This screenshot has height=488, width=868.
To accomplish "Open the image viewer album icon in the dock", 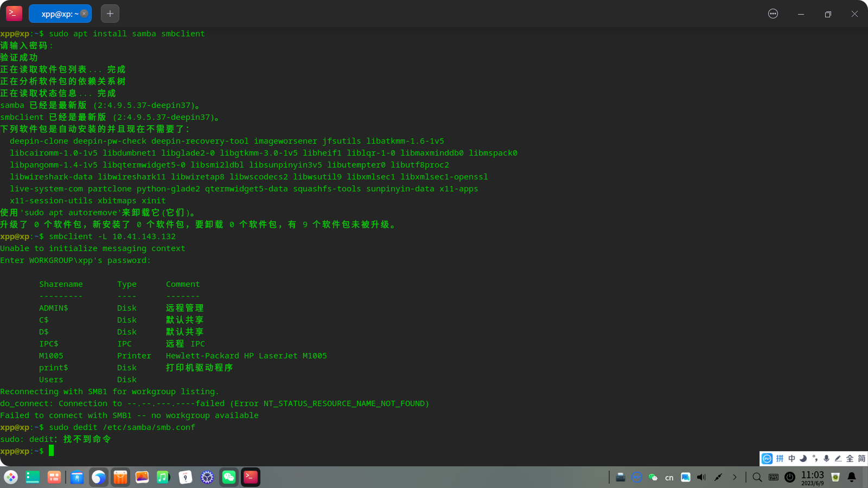I will pyautogui.click(x=142, y=477).
